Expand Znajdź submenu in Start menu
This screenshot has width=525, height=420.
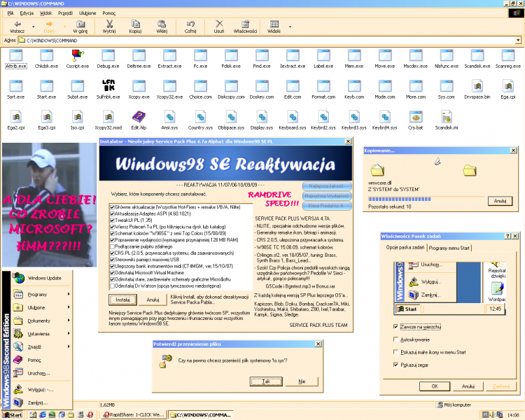[41, 347]
